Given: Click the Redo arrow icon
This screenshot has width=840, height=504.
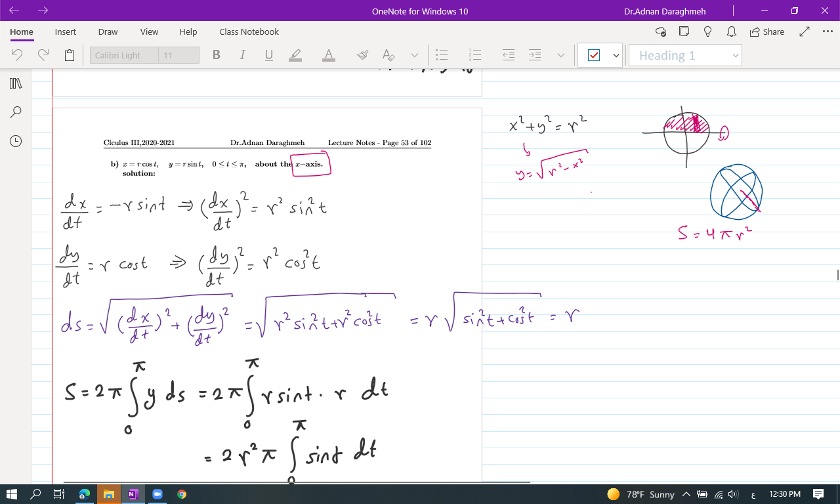Looking at the screenshot, I should tap(43, 55).
